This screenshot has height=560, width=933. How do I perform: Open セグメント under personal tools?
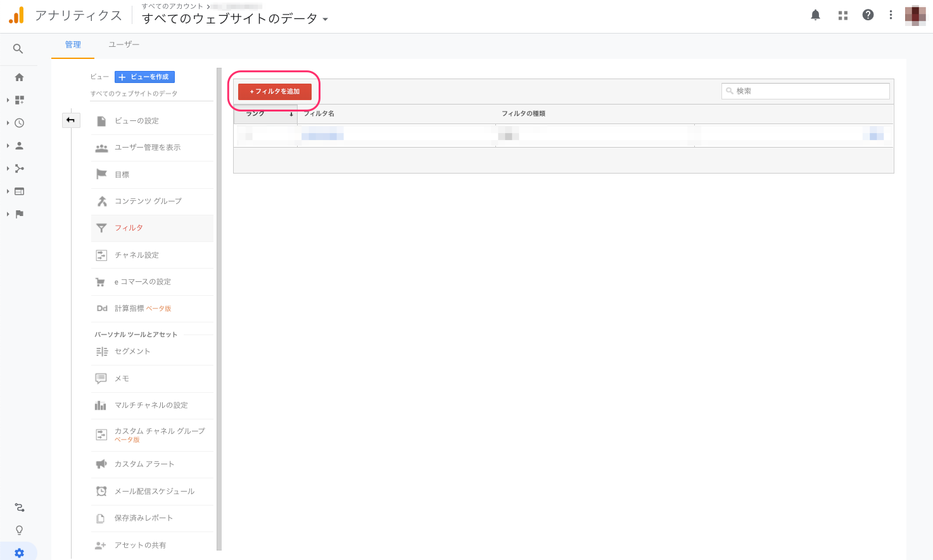click(152, 352)
